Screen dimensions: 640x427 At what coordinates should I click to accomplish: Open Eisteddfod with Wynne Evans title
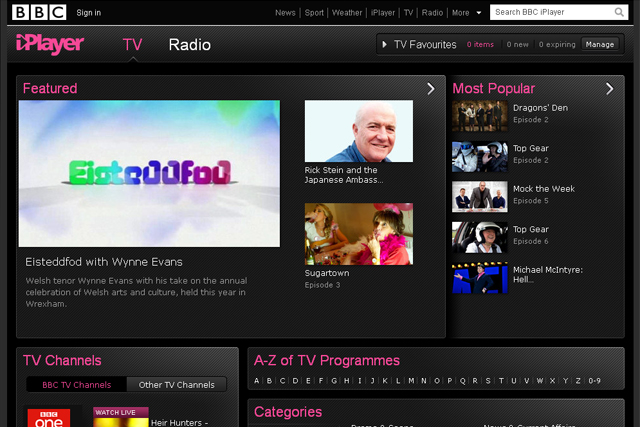[x=104, y=262]
